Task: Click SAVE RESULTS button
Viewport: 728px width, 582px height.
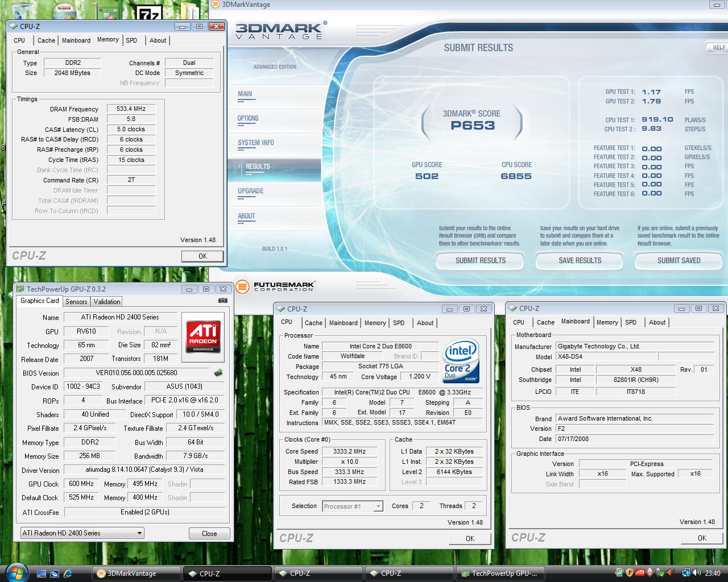Action: click(x=580, y=260)
